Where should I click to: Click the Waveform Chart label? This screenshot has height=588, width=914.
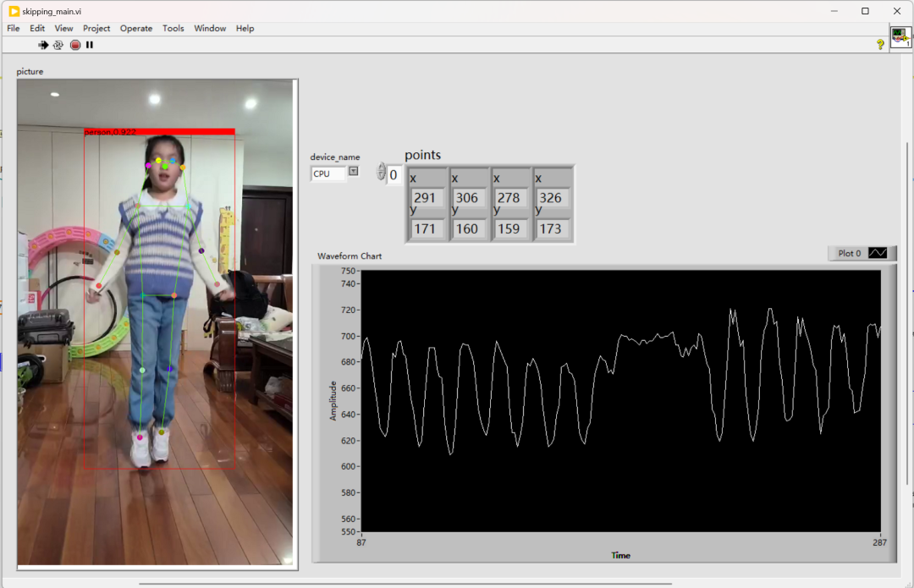[x=350, y=256]
